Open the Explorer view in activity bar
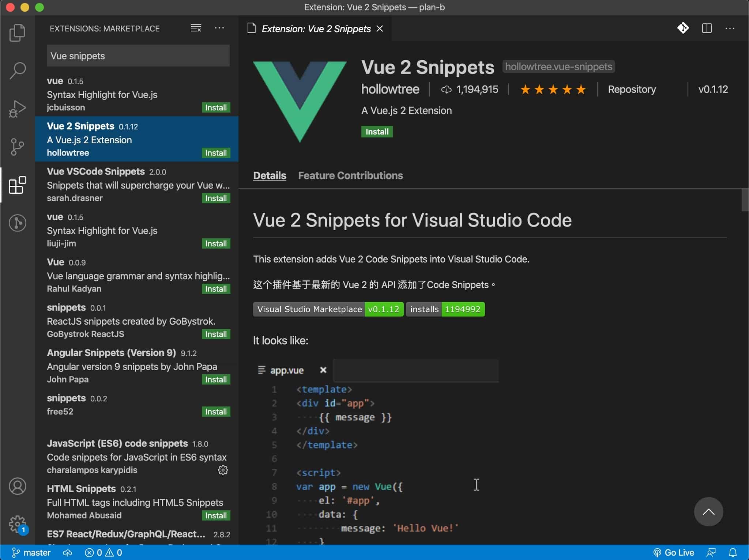 pyautogui.click(x=17, y=33)
